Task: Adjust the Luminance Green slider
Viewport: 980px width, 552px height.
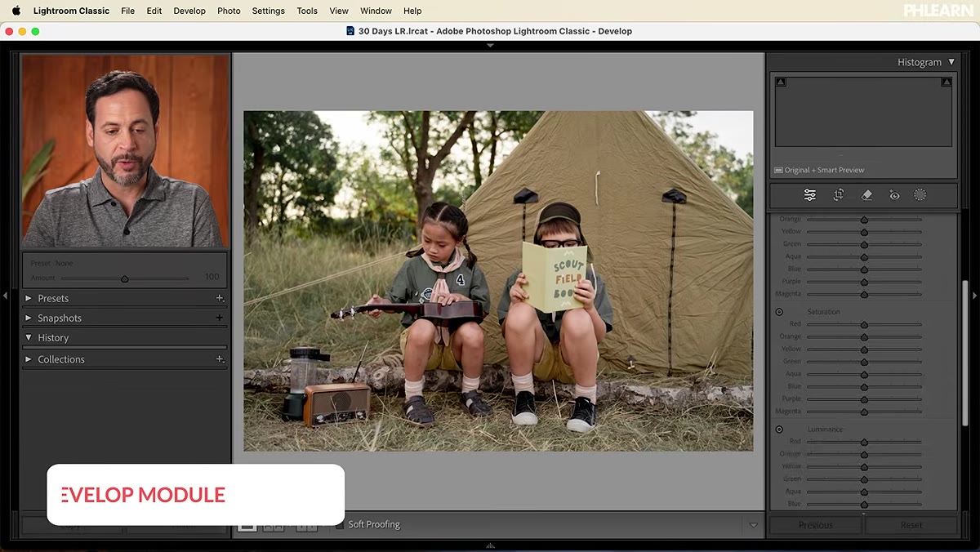Action: coord(864,479)
